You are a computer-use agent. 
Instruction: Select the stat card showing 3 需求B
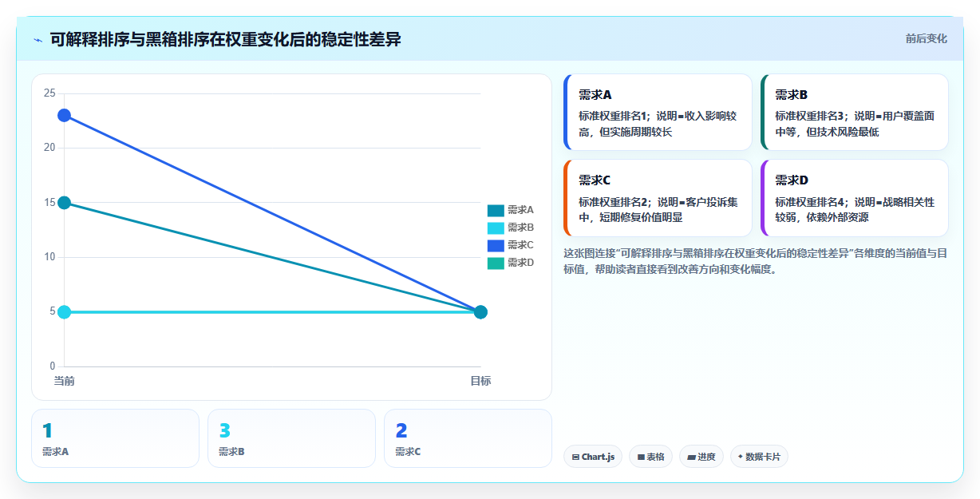coord(291,438)
